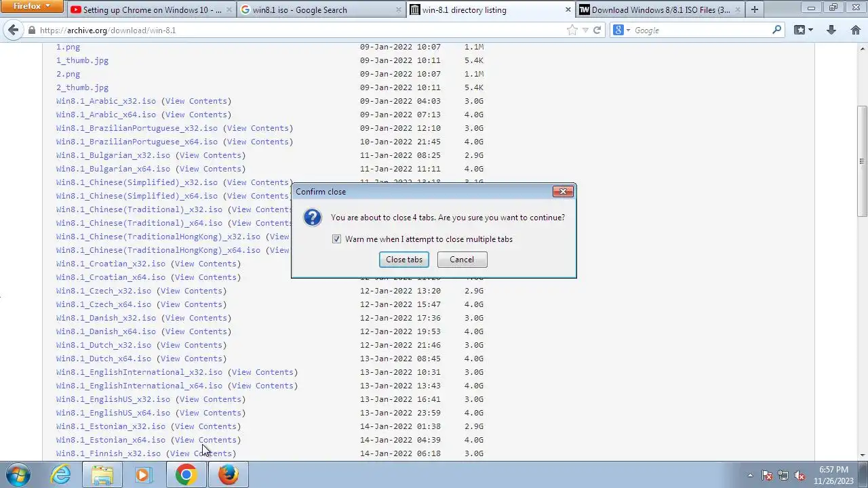The width and height of the screenshot is (868, 488).
Task: Open the clock showing 6:57 PM
Action: [x=833, y=470]
